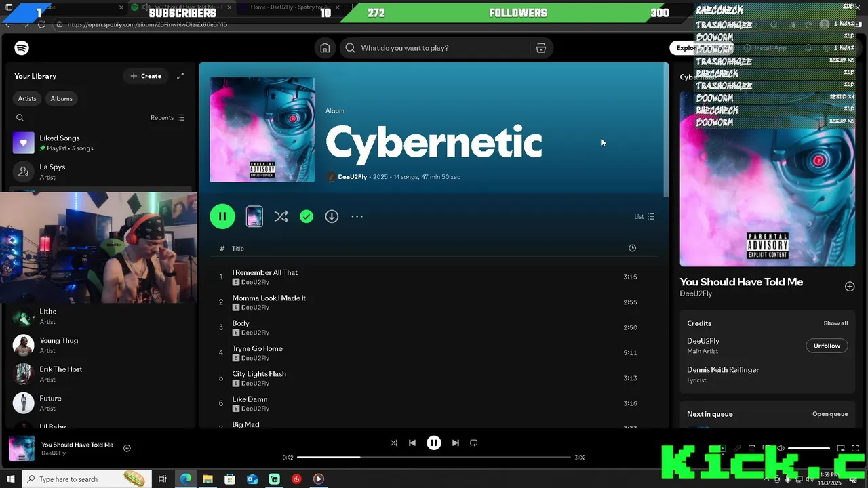
Task: Go to the Home icon button
Action: click(325, 48)
